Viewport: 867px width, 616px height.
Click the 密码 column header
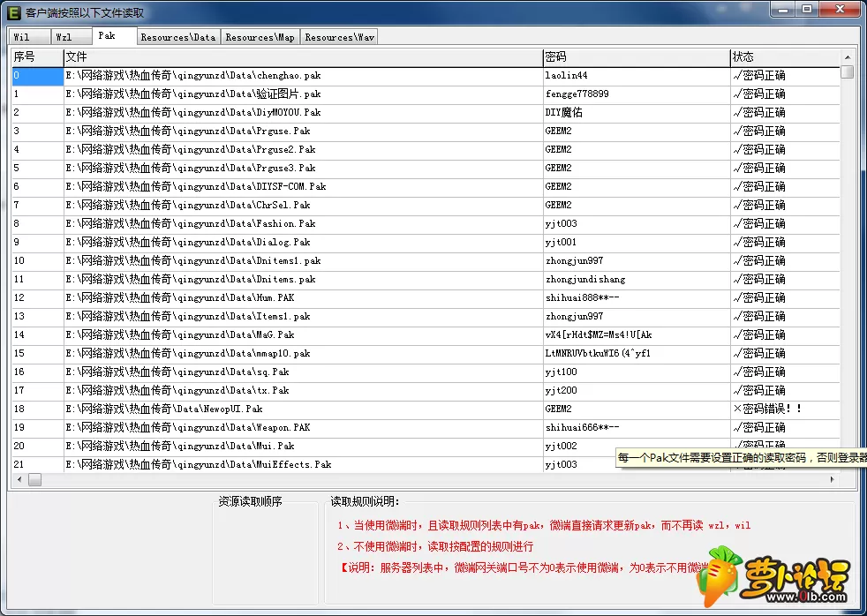[x=637, y=56]
